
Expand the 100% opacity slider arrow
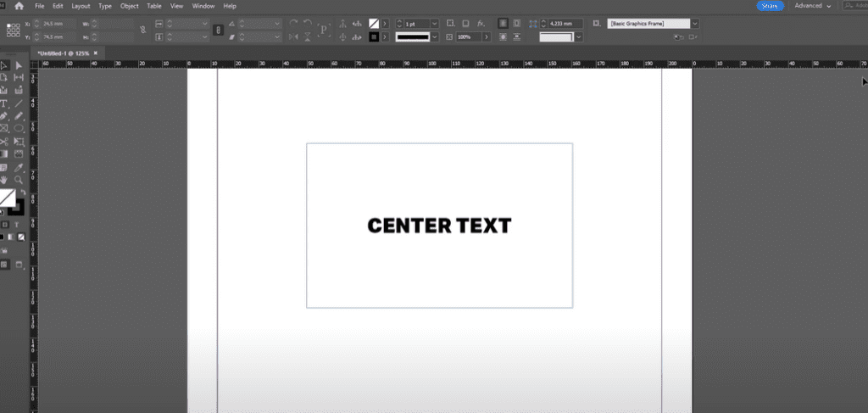(x=487, y=36)
